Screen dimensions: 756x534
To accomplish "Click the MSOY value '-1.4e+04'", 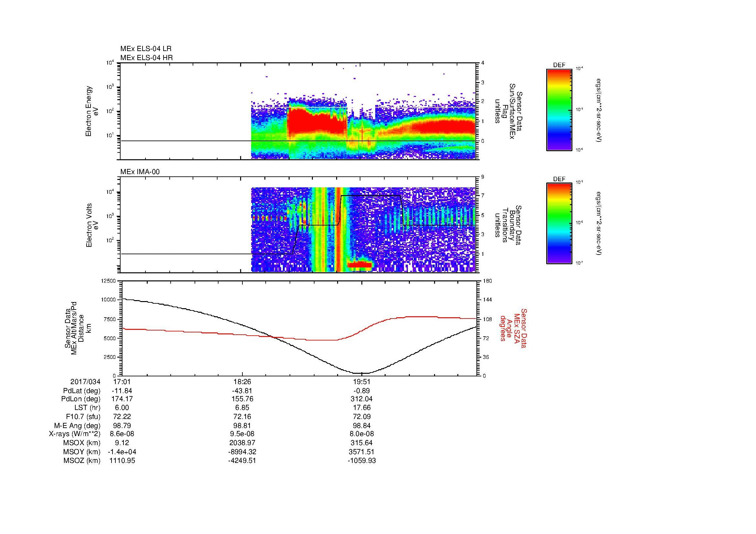I will point(122,452).
